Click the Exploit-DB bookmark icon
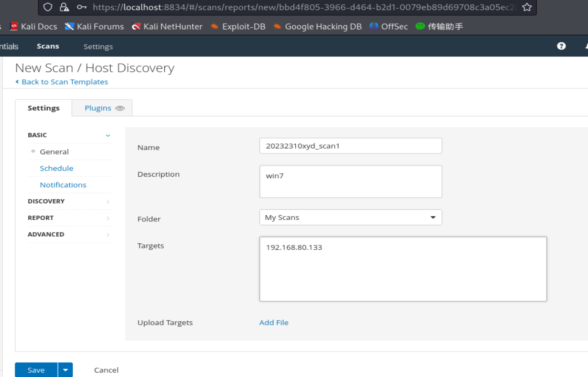This screenshot has height=377, width=588. [x=214, y=26]
